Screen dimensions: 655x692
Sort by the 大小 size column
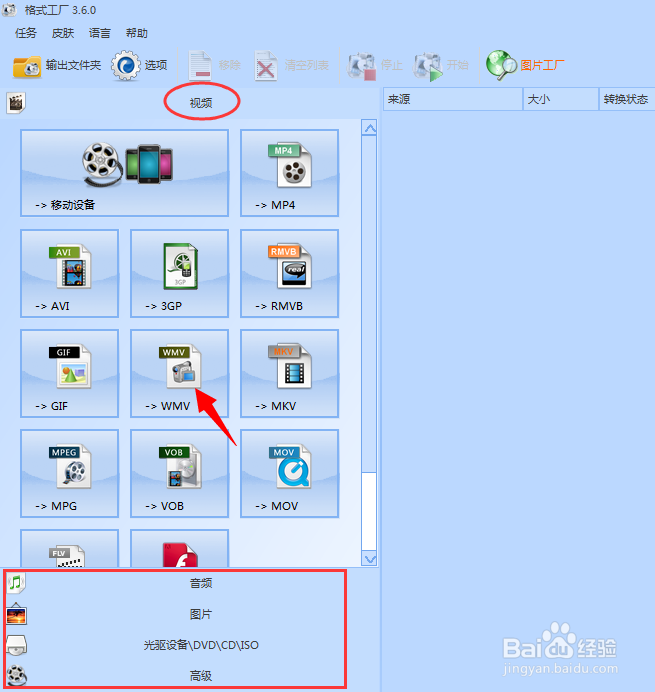(x=561, y=99)
